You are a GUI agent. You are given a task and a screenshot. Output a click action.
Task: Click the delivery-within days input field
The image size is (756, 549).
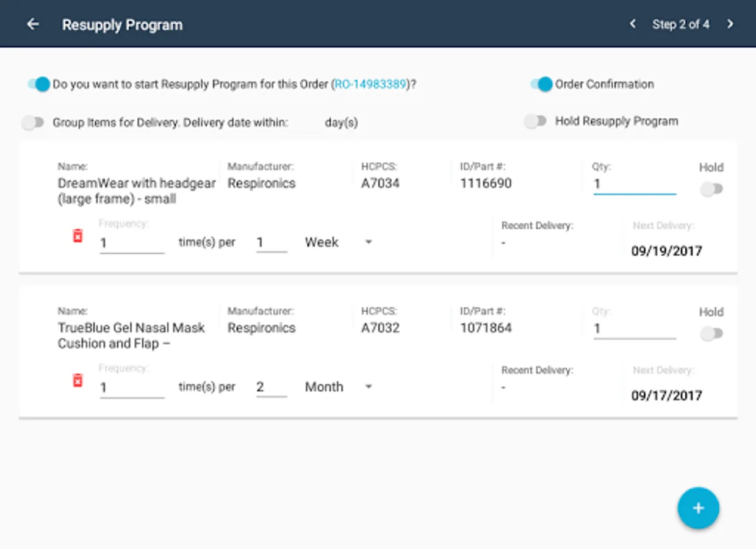tap(306, 123)
